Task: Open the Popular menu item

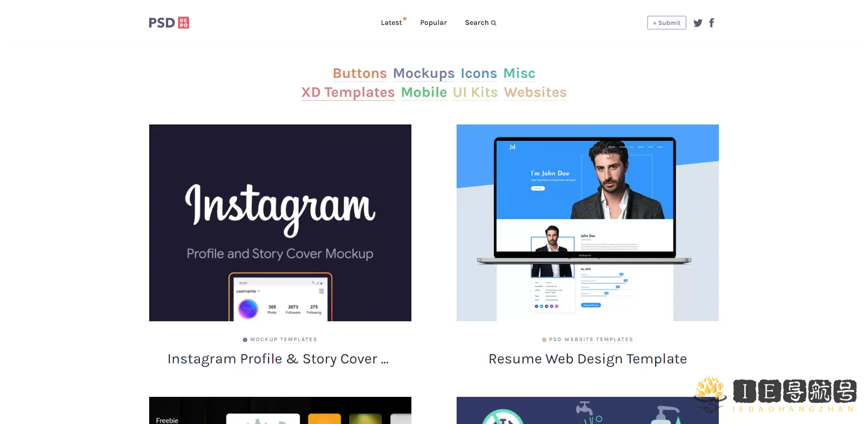Action: pyautogui.click(x=434, y=23)
